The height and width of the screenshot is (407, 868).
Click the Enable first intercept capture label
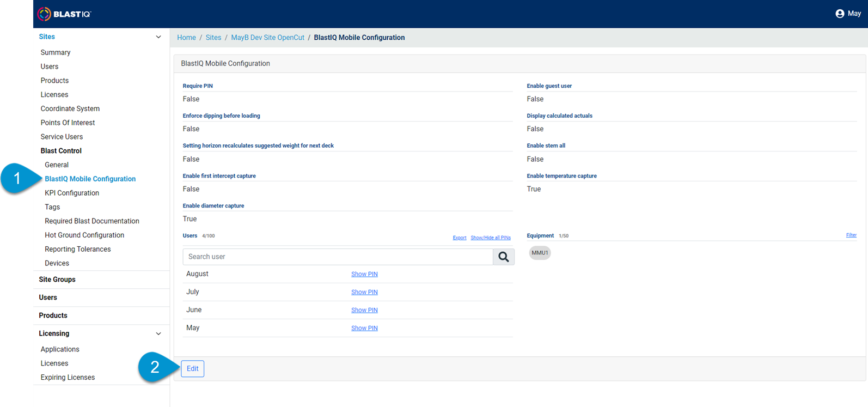(219, 176)
